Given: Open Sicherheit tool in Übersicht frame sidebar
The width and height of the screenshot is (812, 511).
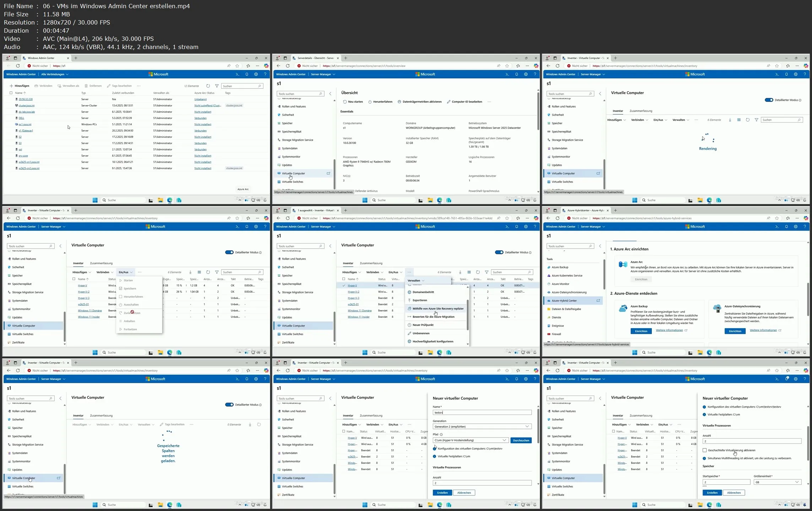Looking at the screenshot, I should tap(288, 115).
